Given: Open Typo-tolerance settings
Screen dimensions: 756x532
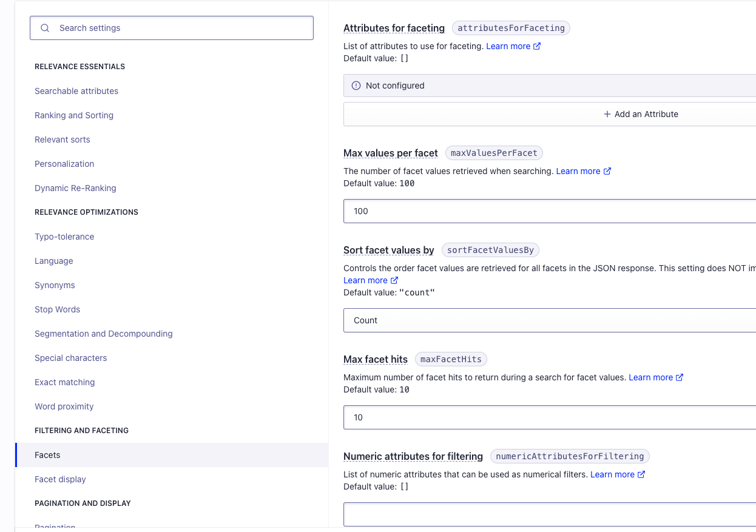Looking at the screenshot, I should pos(64,237).
